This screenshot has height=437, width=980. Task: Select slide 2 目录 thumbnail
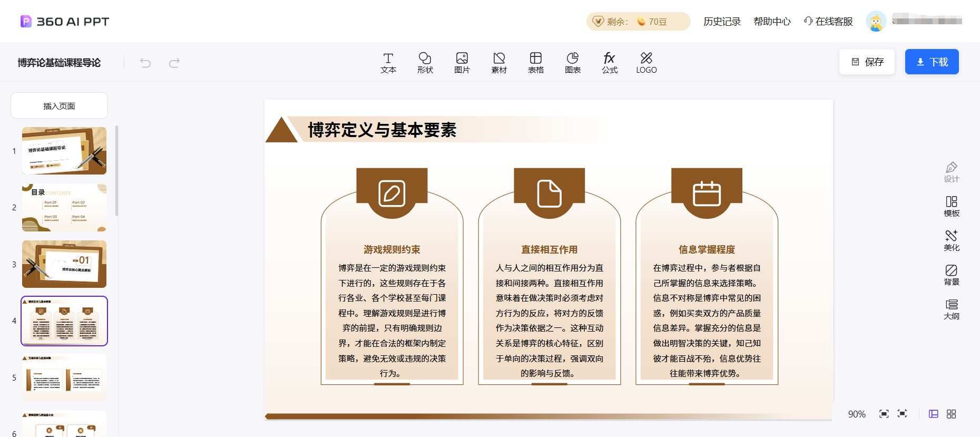click(64, 208)
